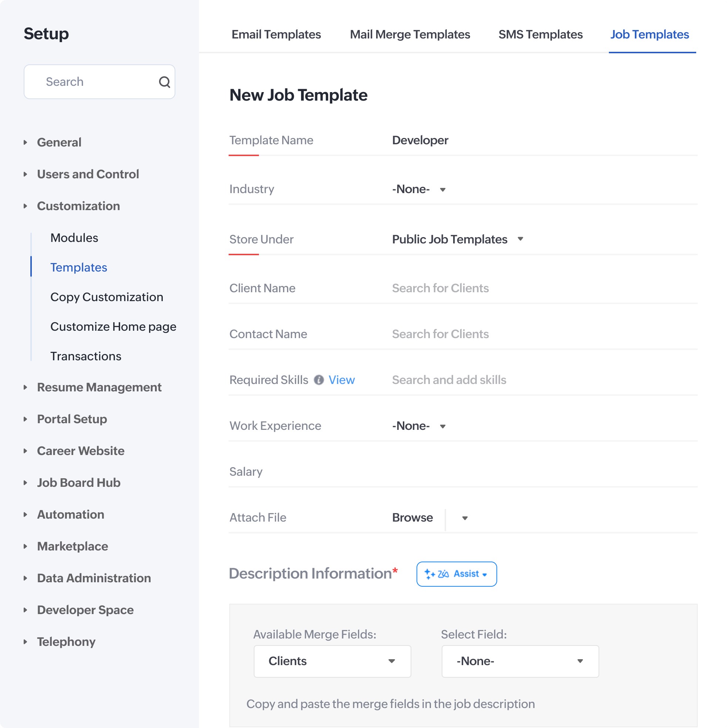
Task: Click the Browse button
Action: [412, 518]
